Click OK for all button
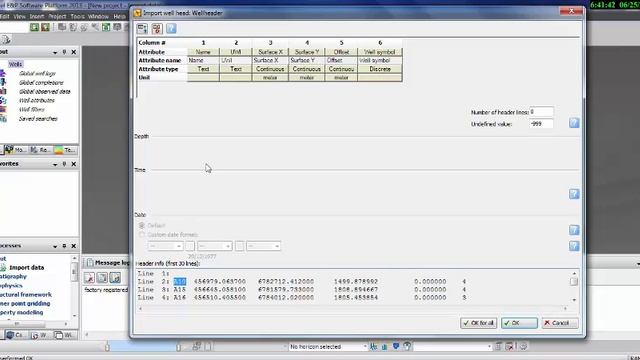Image resolution: width=640 pixels, height=360 pixels. pyautogui.click(x=479, y=323)
